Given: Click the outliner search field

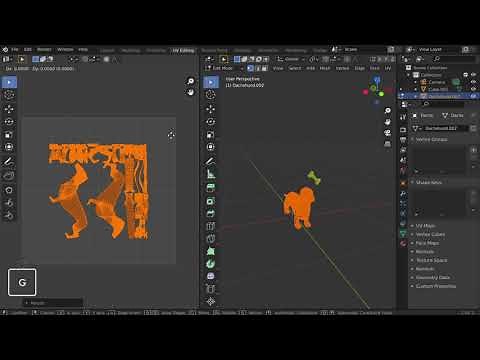Looking at the screenshot, I should point(454,59).
